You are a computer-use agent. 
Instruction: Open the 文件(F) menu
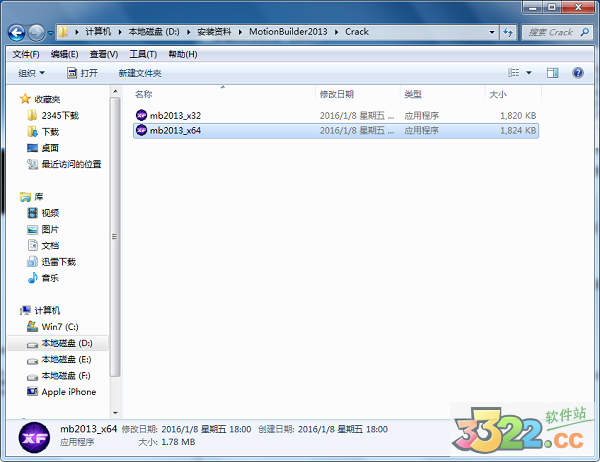(26, 54)
